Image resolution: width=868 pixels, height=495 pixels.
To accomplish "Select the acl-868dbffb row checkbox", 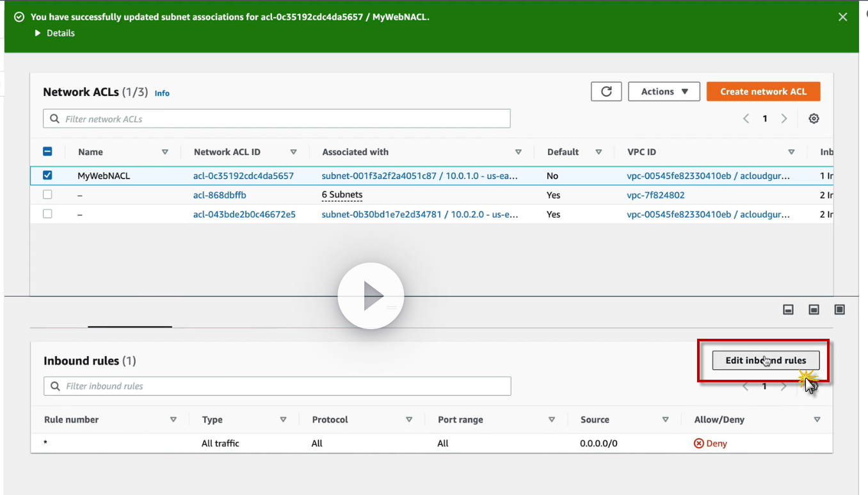I will [47, 195].
